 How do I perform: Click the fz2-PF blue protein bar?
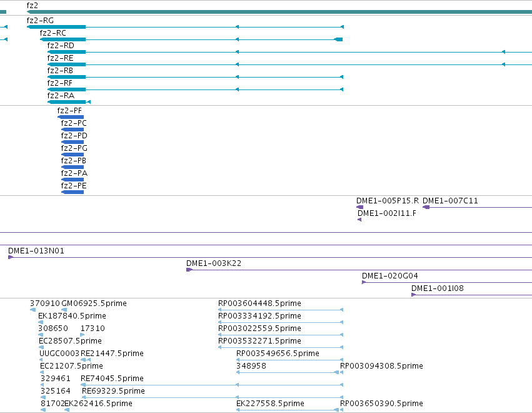71,117
